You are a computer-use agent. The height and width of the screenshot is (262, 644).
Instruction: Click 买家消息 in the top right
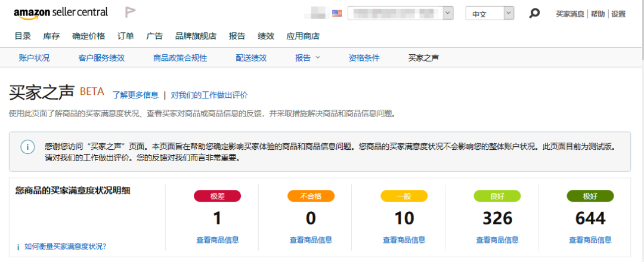click(x=570, y=14)
